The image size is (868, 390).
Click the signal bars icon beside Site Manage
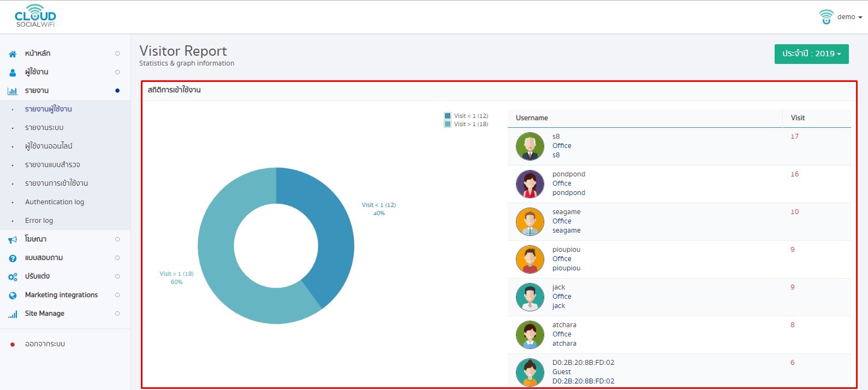click(x=13, y=314)
